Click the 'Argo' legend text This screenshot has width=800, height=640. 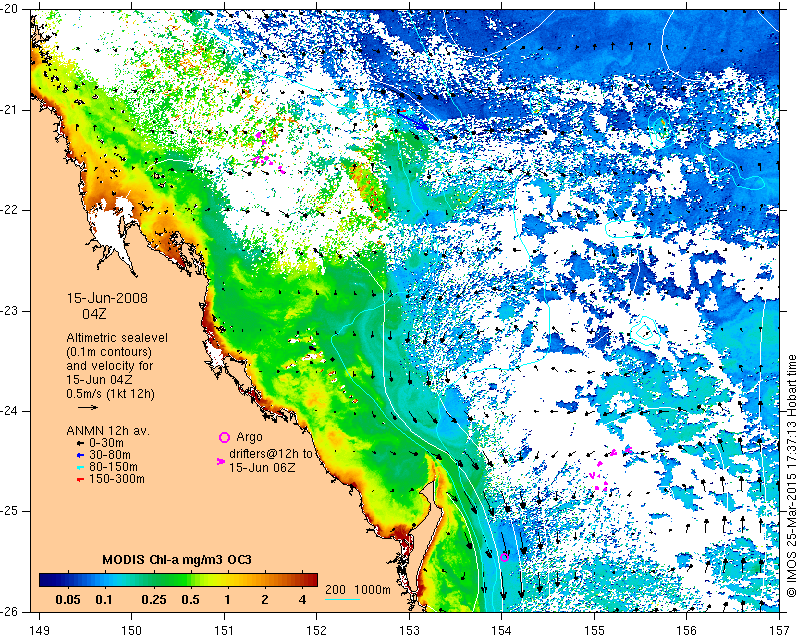pos(249,437)
